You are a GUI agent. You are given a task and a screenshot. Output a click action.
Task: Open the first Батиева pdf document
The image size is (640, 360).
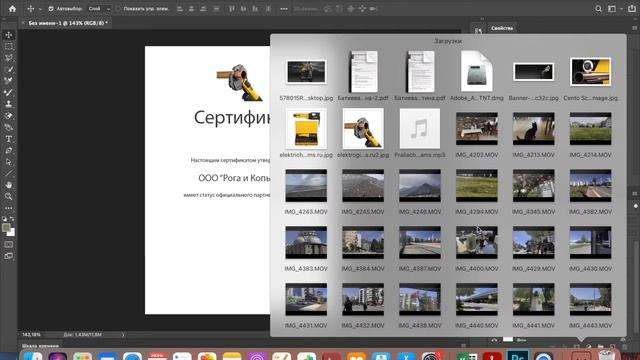click(363, 71)
